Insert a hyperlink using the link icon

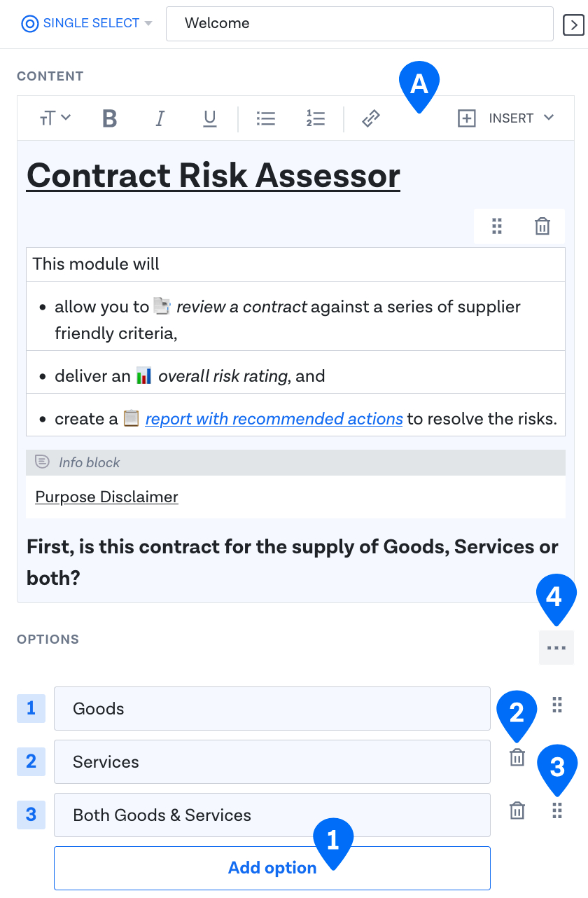tap(370, 118)
